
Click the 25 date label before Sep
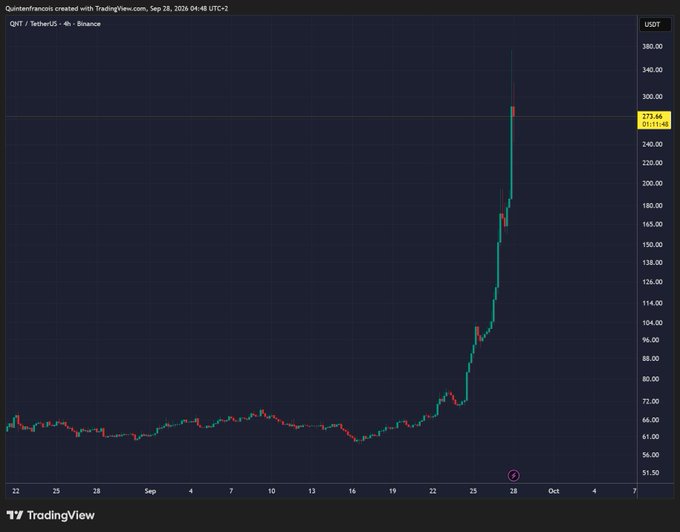pos(56,491)
